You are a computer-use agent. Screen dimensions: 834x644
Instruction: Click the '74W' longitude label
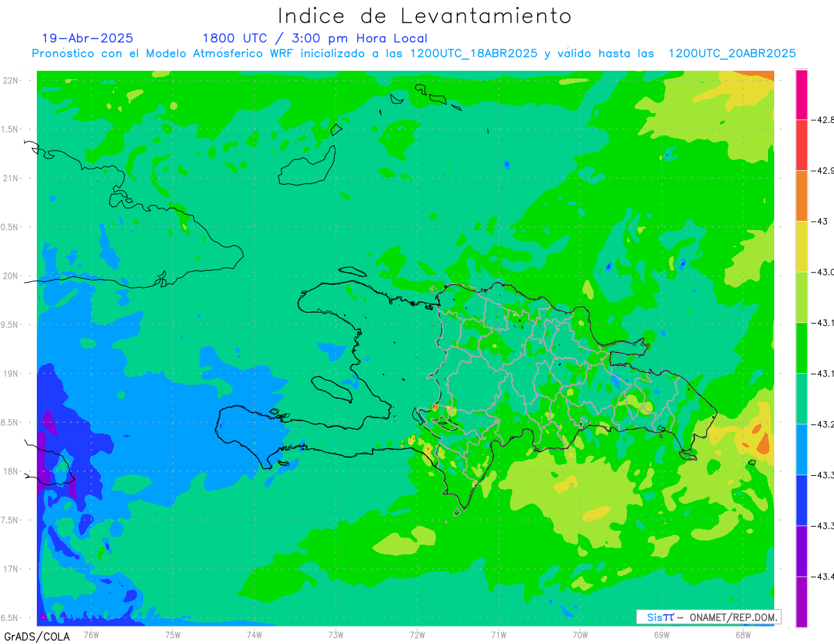[254, 634]
